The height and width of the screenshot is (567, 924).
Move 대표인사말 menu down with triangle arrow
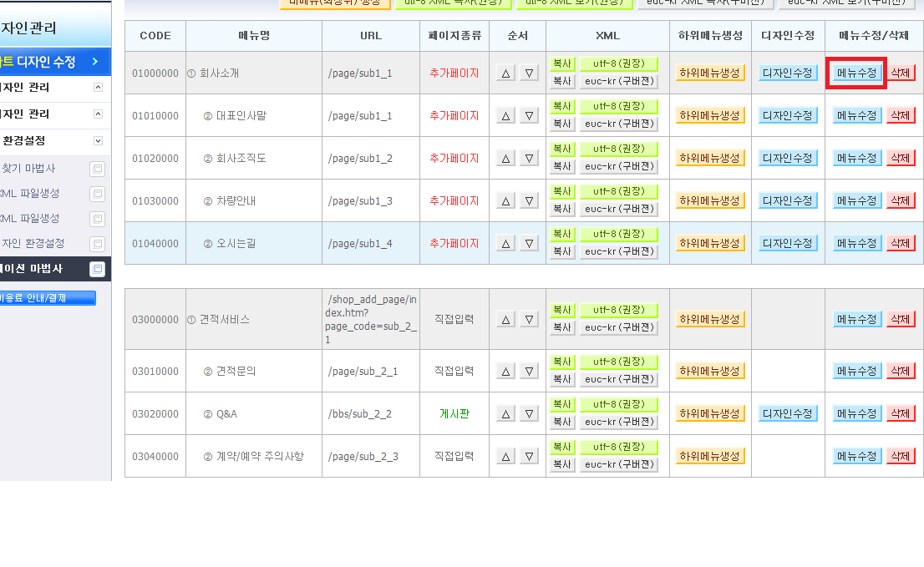point(529,116)
